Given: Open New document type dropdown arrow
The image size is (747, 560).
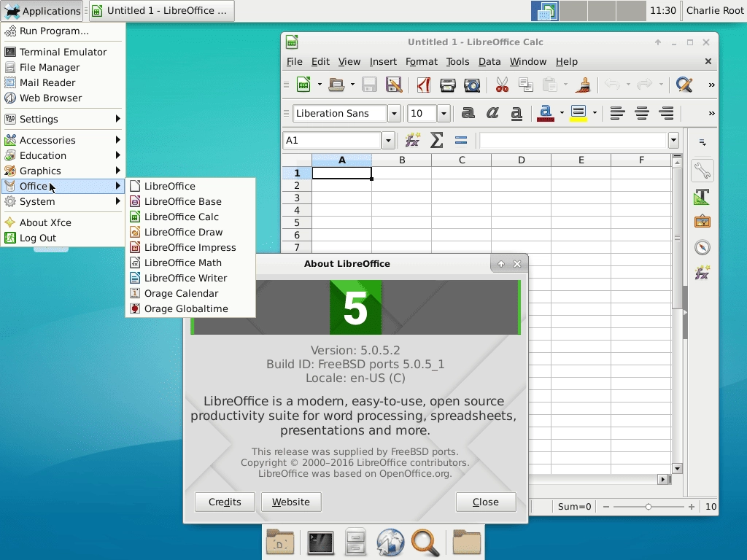Looking at the screenshot, I should pyautogui.click(x=320, y=85).
